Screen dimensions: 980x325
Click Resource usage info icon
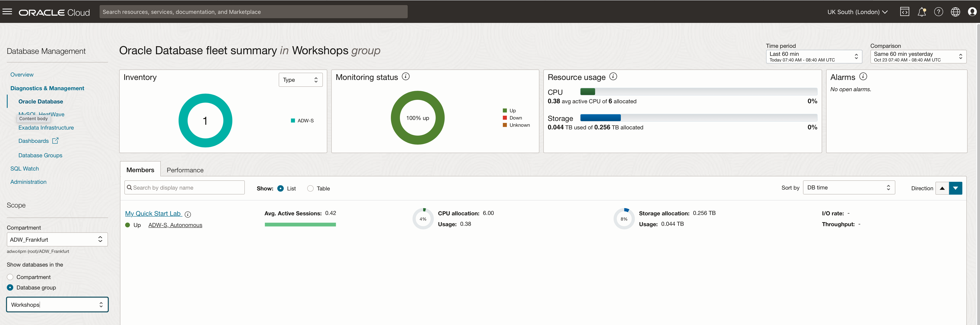point(613,77)
